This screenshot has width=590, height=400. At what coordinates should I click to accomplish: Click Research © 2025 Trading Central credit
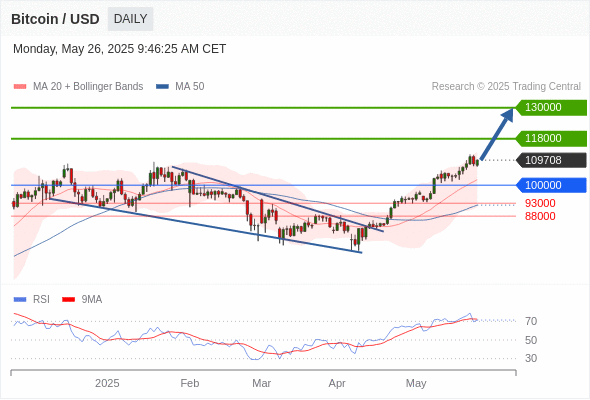[506, 87]
